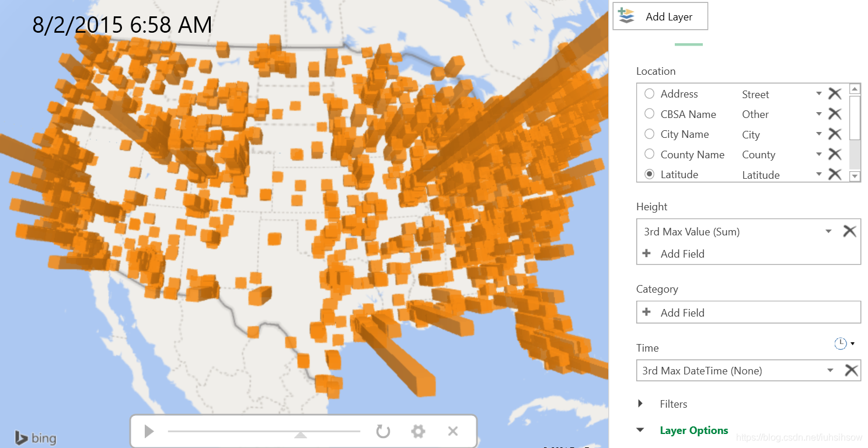Click the timeline slider marker
Viewport: 868px width, 448px height.
coord(300,435)
